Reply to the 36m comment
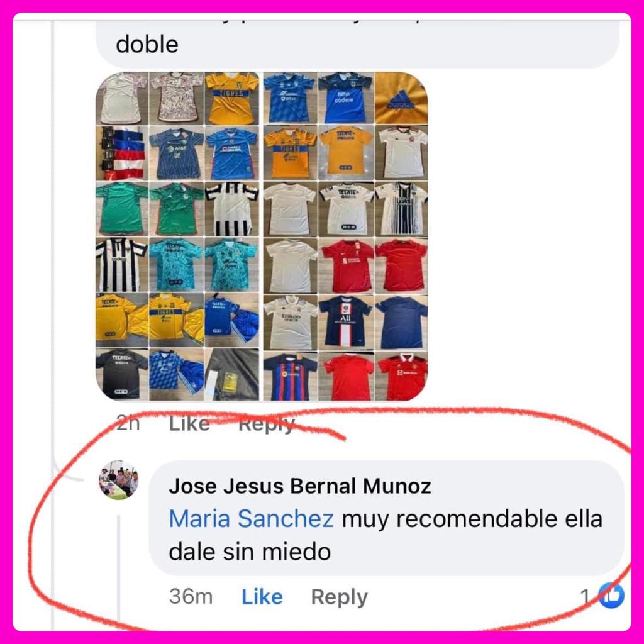The image size is (644, 644). tap(339, 597)
